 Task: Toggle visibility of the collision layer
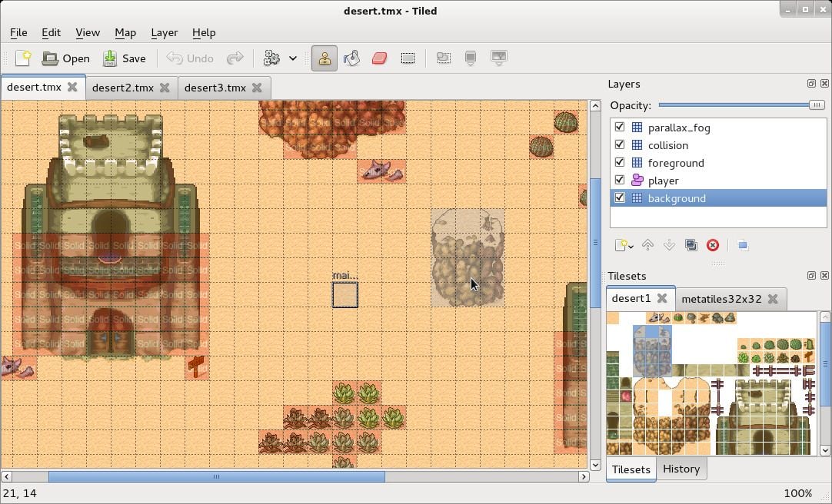pos(620,144)
